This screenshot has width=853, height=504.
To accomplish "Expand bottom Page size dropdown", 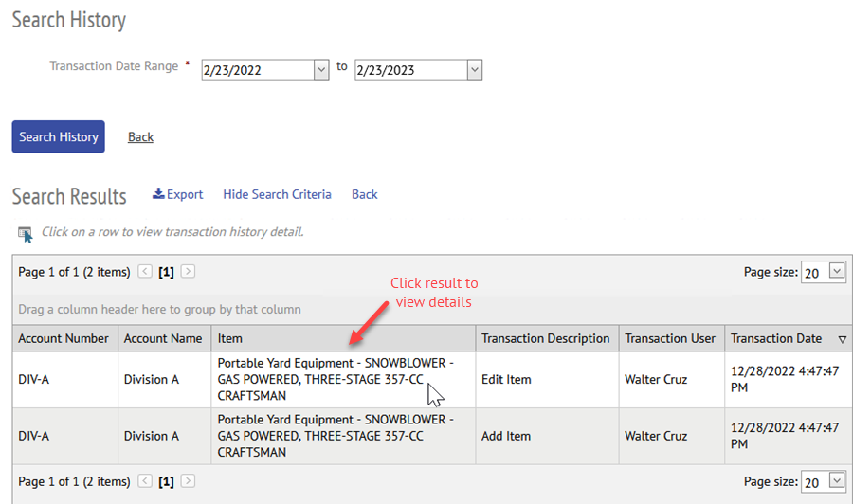I will 837,480.
